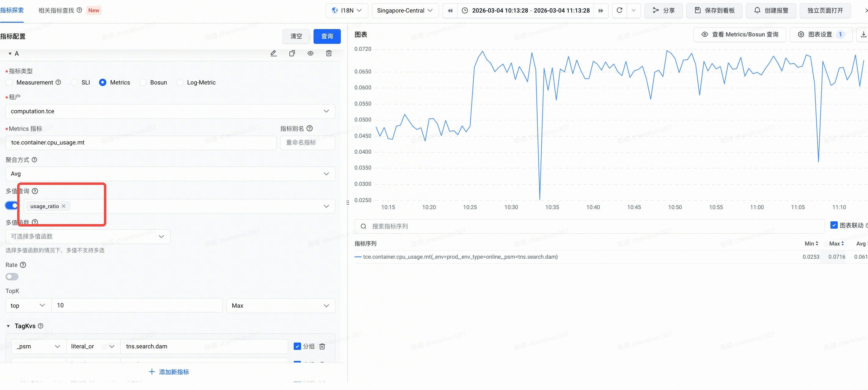Uncheck the 图表联动 checkbox
Screen dimensions: 868x390
pyautogui.click(x=834, y=225)
